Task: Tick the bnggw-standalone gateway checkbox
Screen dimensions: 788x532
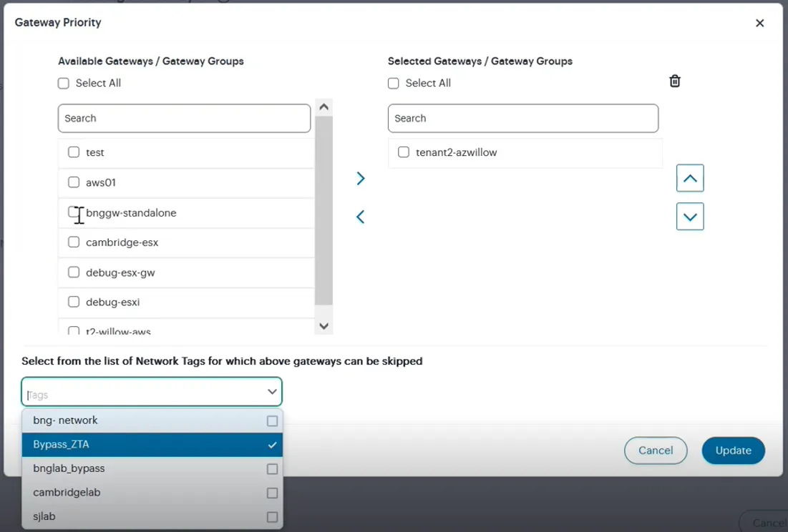Action: pos(74,212)
